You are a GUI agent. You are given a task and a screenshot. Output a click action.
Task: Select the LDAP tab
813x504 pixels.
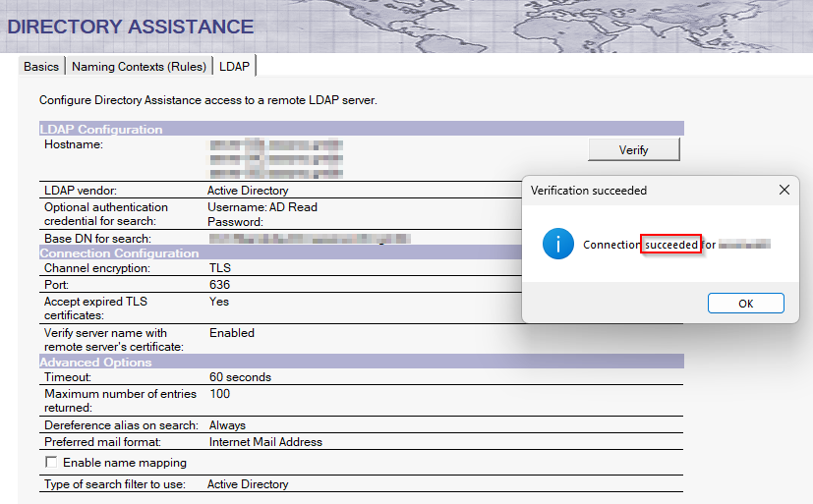[235, 67]
